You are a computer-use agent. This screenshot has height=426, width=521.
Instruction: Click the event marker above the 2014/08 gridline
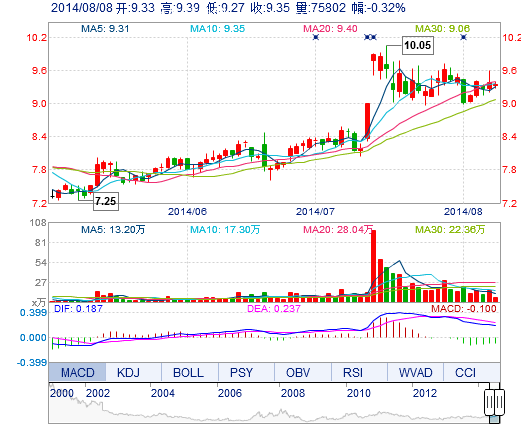(x=463, y=37)
